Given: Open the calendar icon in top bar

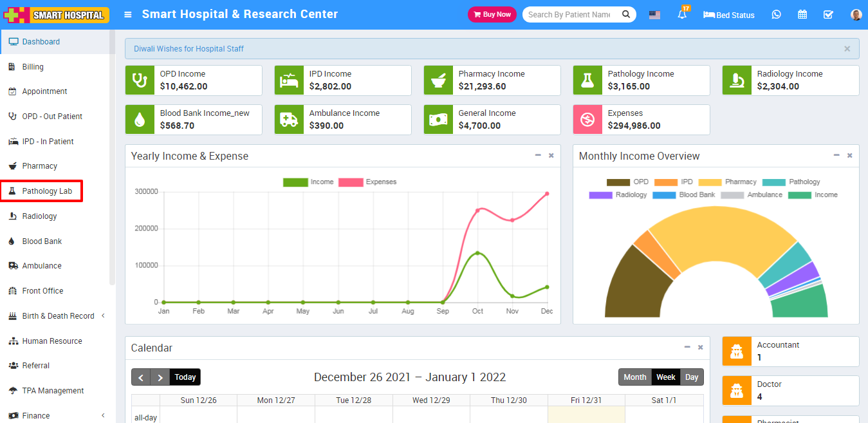Looking at the screenshot, I should point(802,15).
